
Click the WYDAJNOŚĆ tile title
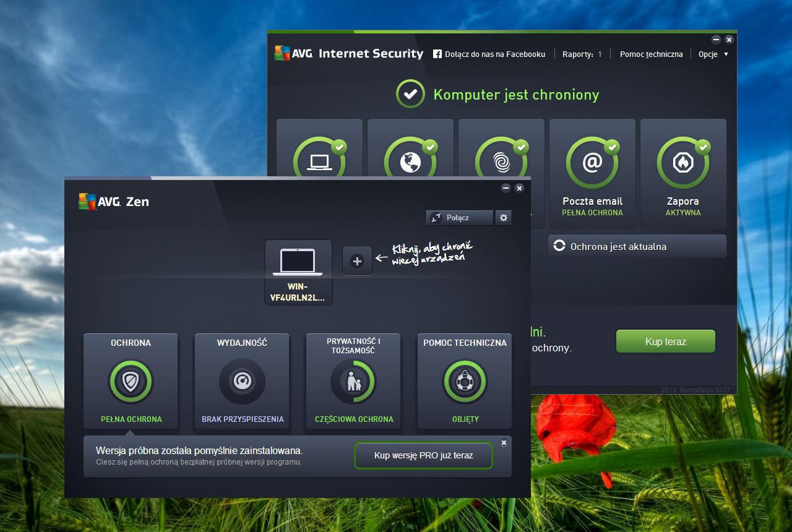(x=242, y=343)
